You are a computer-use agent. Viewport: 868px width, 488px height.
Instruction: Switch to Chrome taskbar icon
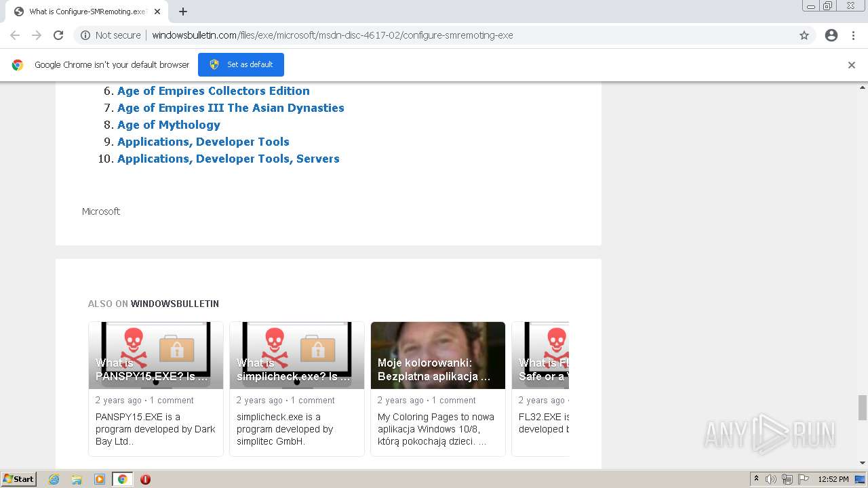(122, 479)
